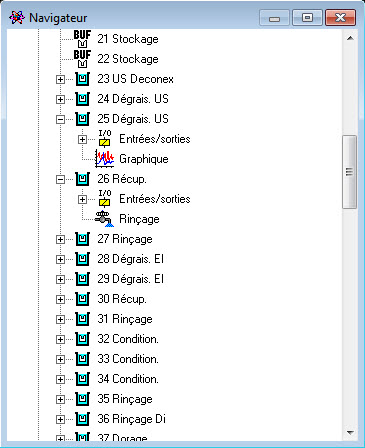This screenshot has width=365, height=448.
Task: Select the 21 Stockage tree row
Action: (x=128, y=39)
